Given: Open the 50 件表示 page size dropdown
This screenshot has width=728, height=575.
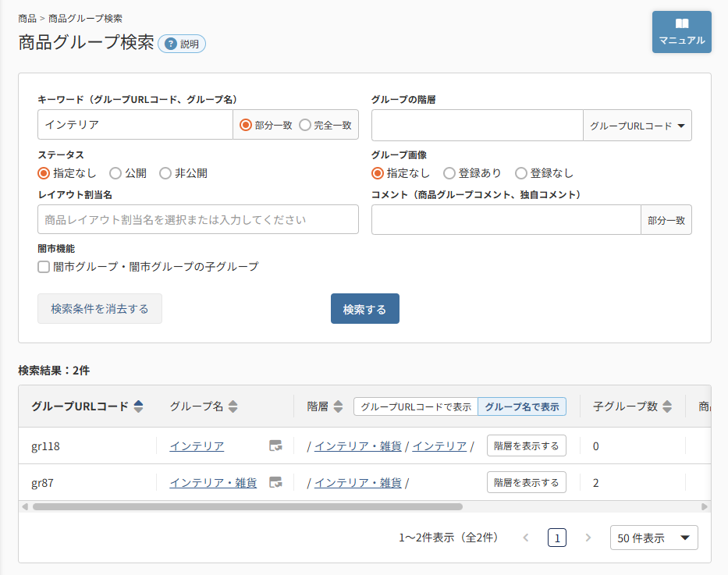Looking at the screenshot, I should pyautogui.click(x=654, y=538).
